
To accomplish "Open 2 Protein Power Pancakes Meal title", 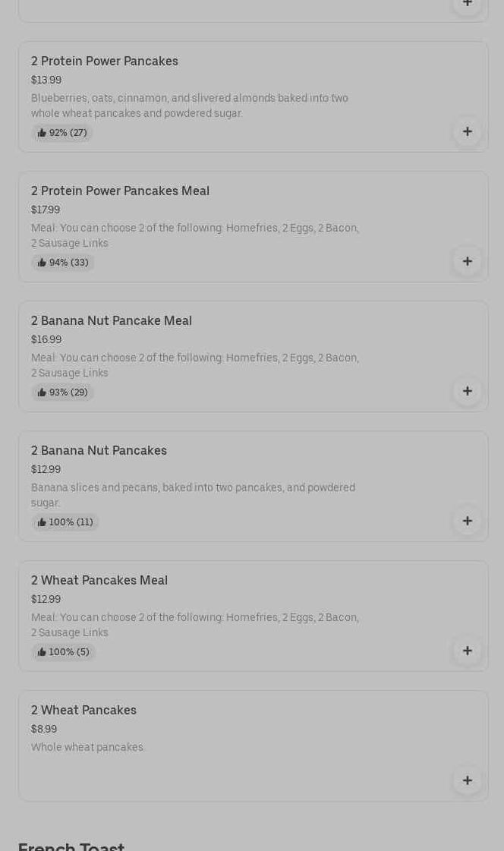I will point(120,191).
